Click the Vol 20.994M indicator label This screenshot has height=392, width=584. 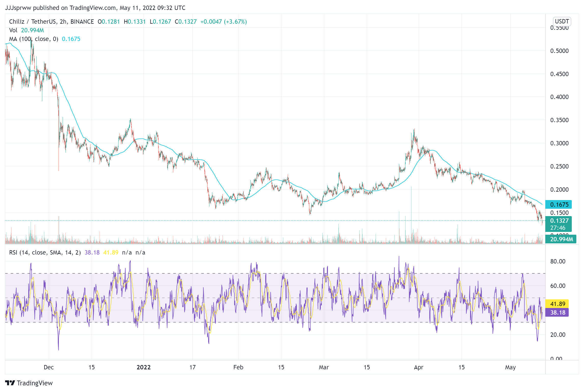26,30
